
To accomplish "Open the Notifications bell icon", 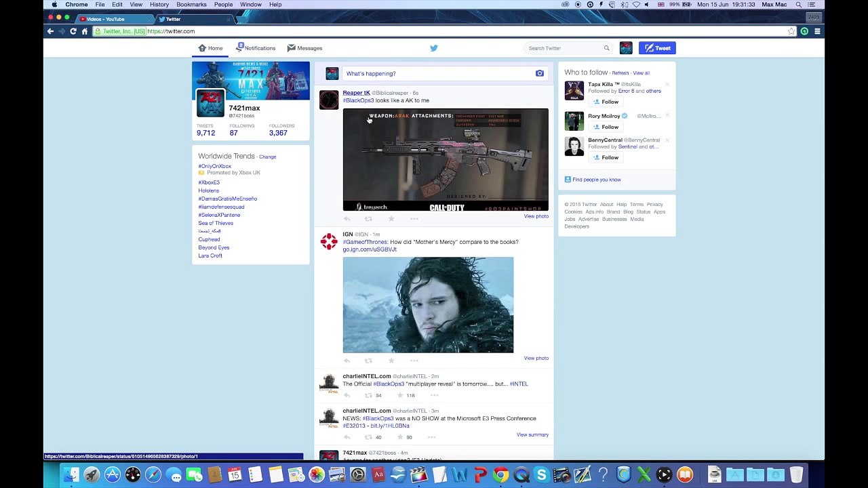I will [239, 47].
